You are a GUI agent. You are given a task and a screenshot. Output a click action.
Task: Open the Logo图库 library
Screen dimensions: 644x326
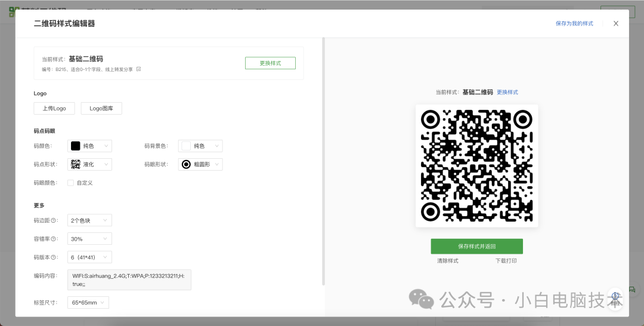[x=101, y=108]
